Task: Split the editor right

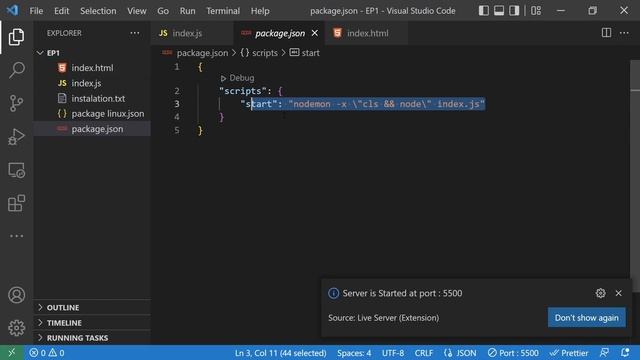Action: click(606, 33)
